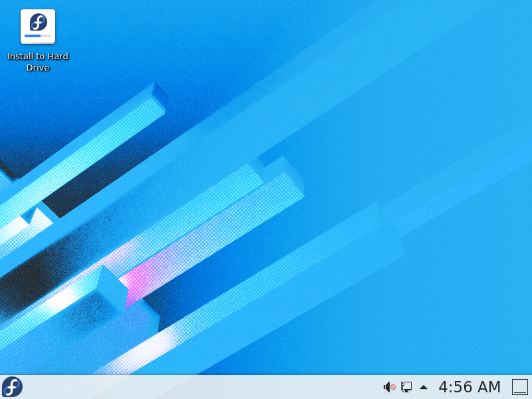This screenshot has width=532, height=399.
Task: Unmute audio via the tray speaker icon
Action: pos(388,387)
